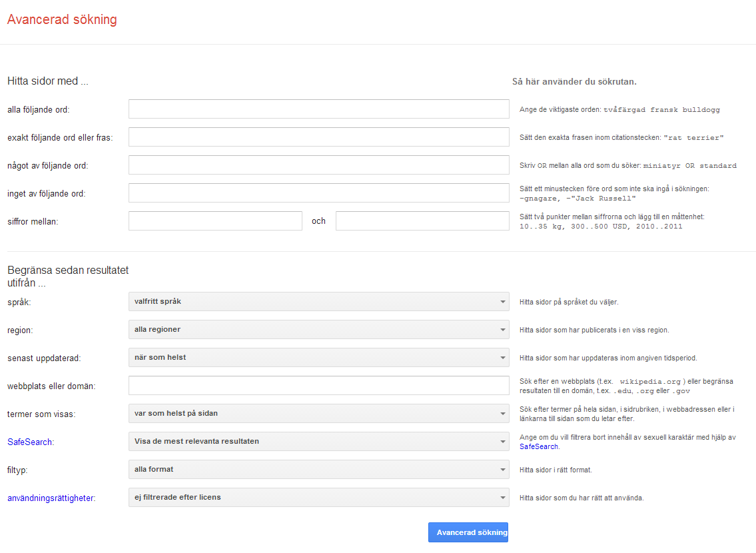Click 'Så här använder du sökrutan.' text
This screenshot has height=553, width=756.
[574, 81]
